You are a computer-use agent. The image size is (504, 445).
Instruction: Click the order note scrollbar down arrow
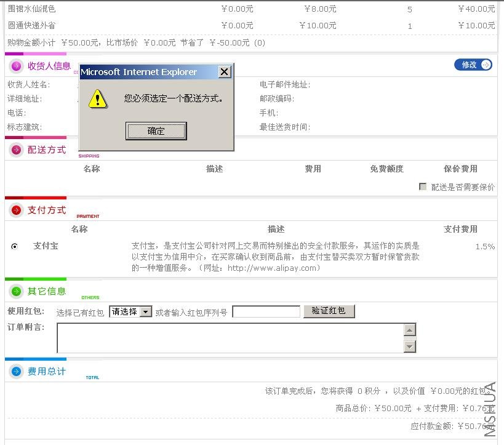410,347
